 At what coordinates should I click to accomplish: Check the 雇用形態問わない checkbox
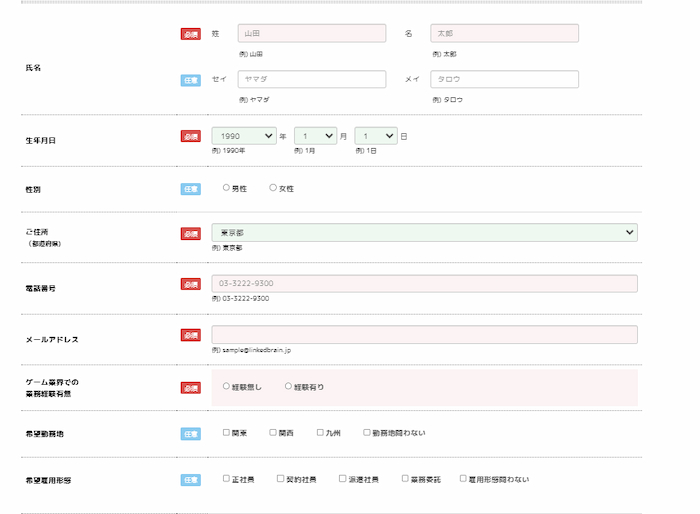pyautogui.click(x=463, y=479)
